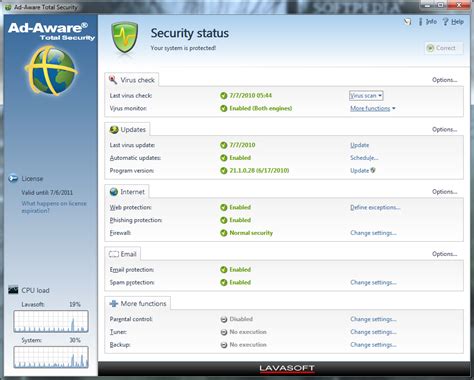Screen dimensions: 474x380
Task: Click the gray status icon beside Tuner
Action: tap(224, 332)
